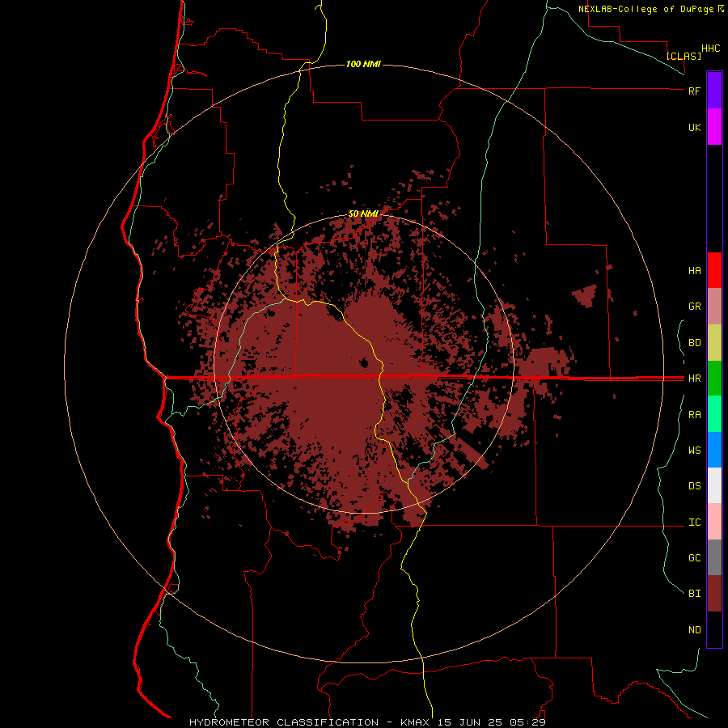Click the red HA legend color swatch
This screenshot has width=728, height=728.
pos(714,270)
